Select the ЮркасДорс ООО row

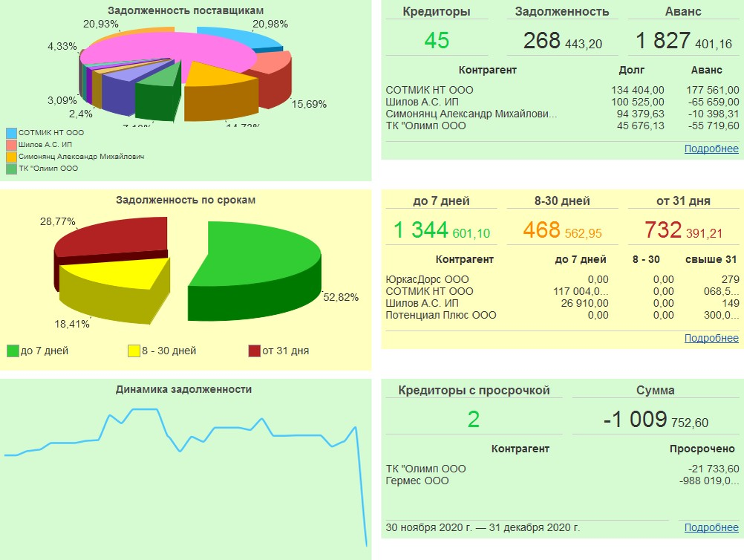point(562,279)
